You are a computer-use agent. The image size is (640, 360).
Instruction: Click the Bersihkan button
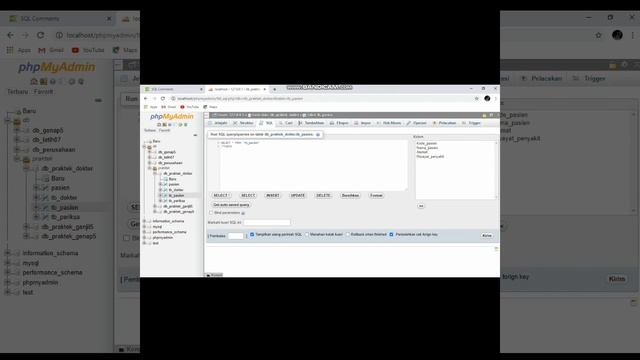350,196
